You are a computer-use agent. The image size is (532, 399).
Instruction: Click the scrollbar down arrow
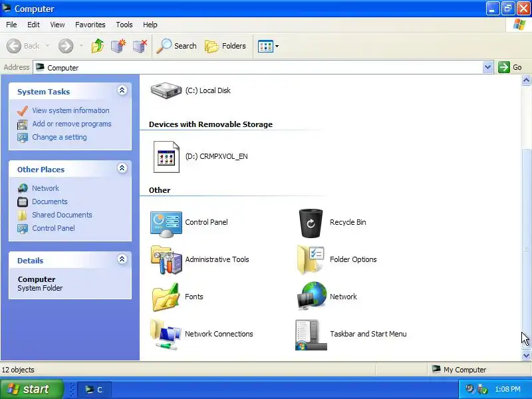(526, 355)
